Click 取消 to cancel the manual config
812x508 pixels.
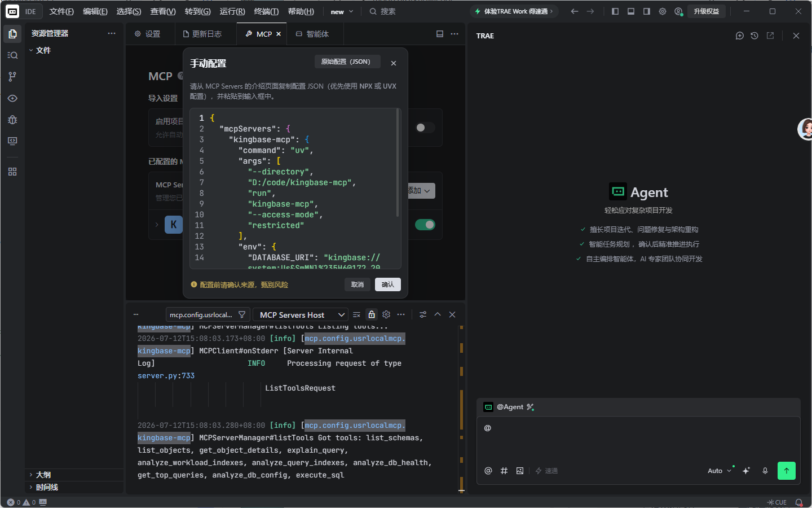[358, 284]
